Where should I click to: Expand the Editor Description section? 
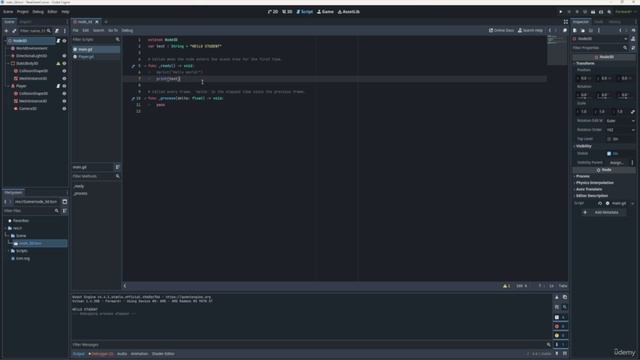coord(604,196)
